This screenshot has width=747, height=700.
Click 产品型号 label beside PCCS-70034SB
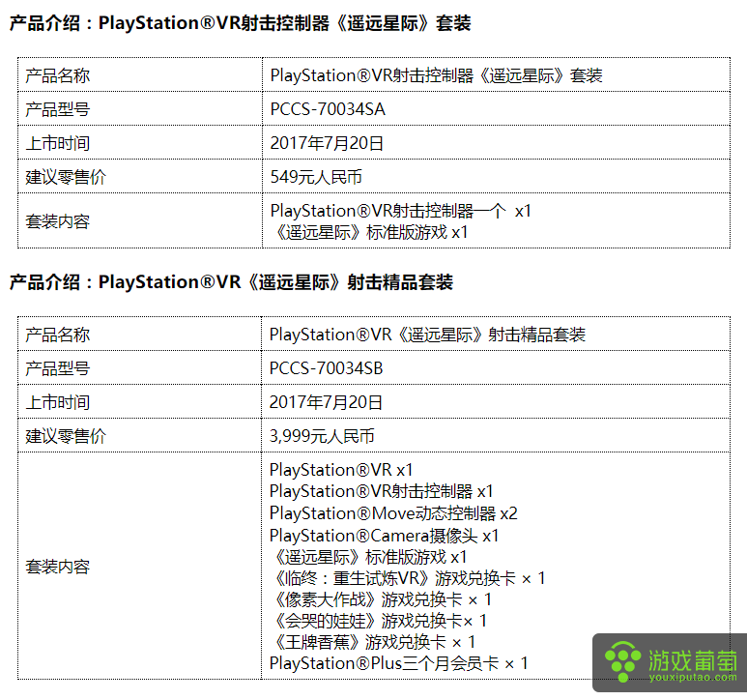(58, 368)
